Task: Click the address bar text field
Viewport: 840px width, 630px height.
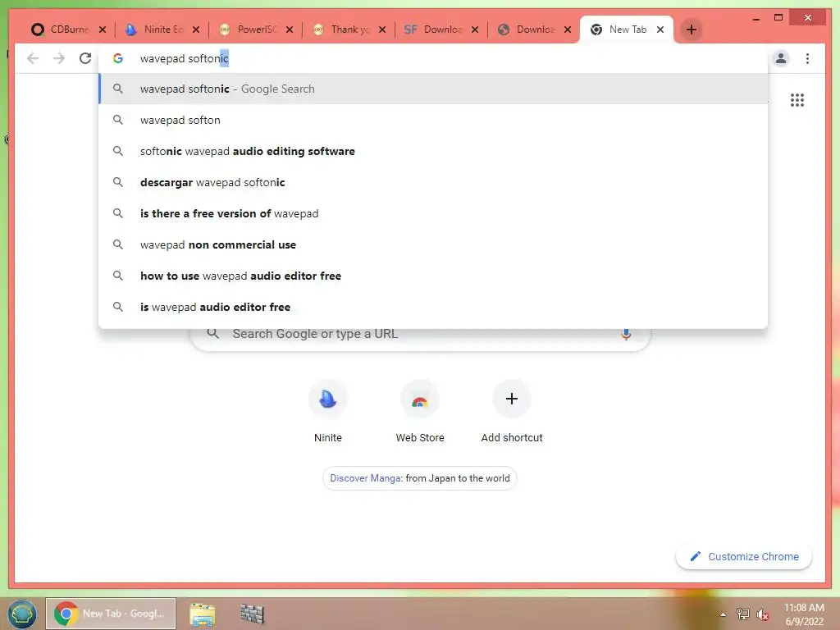Action: click(x=433, y=58)
